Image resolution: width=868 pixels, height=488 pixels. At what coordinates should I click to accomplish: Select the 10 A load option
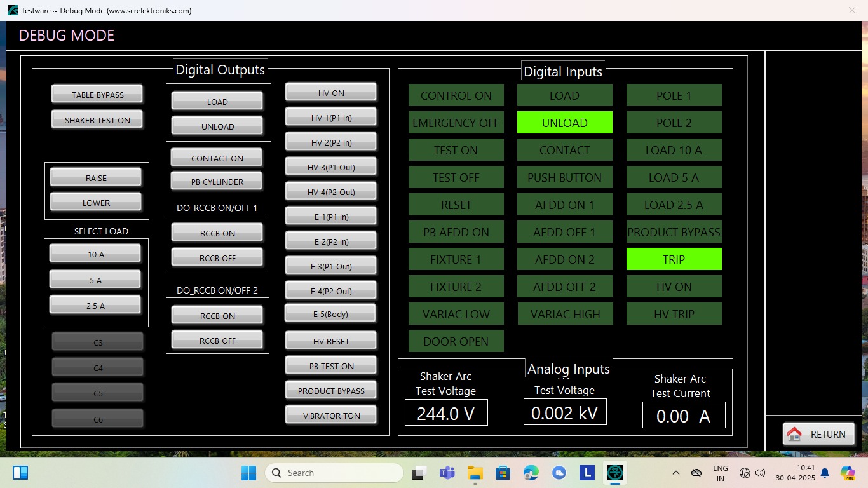[x=95, y=254]
